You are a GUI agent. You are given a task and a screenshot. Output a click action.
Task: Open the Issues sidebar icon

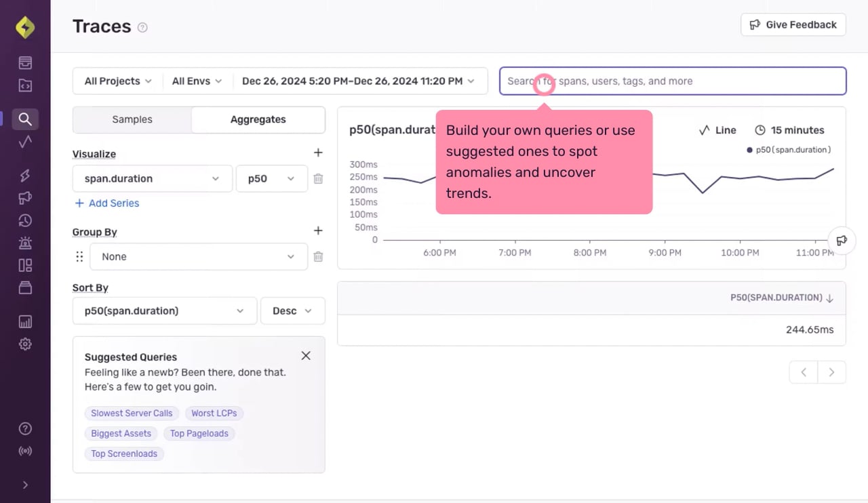25,63
